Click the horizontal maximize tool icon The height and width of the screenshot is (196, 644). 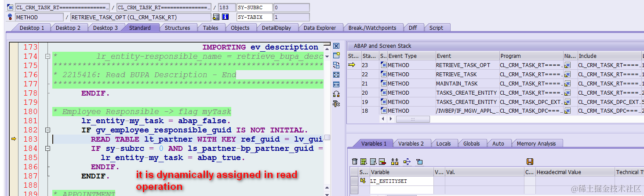(336, 84)
